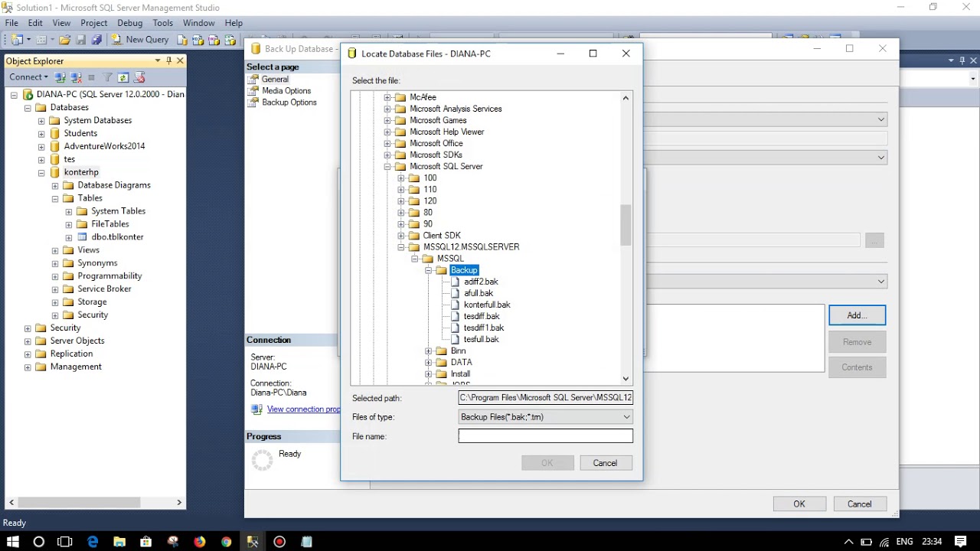Image resolution: width=980 pixels, height=551 pixels.
Task: Click Cancel in Back Up Database window
Action: point(859,504)
